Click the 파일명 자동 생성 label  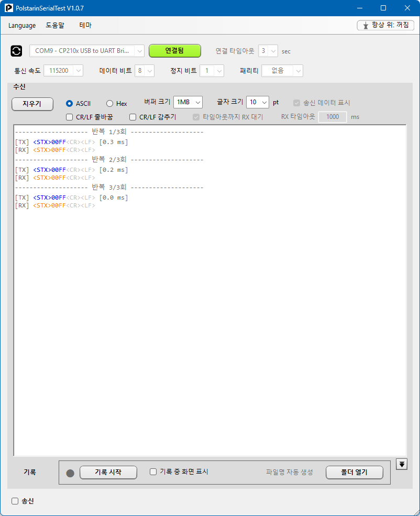tap(290, 472)
